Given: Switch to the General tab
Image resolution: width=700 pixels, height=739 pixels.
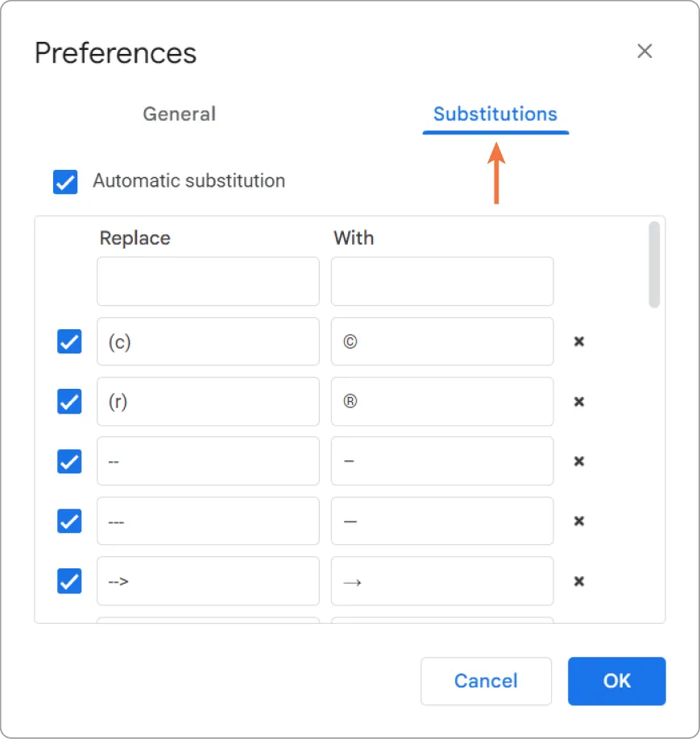Looking at the screenshot, I should [x=179, y=114].
